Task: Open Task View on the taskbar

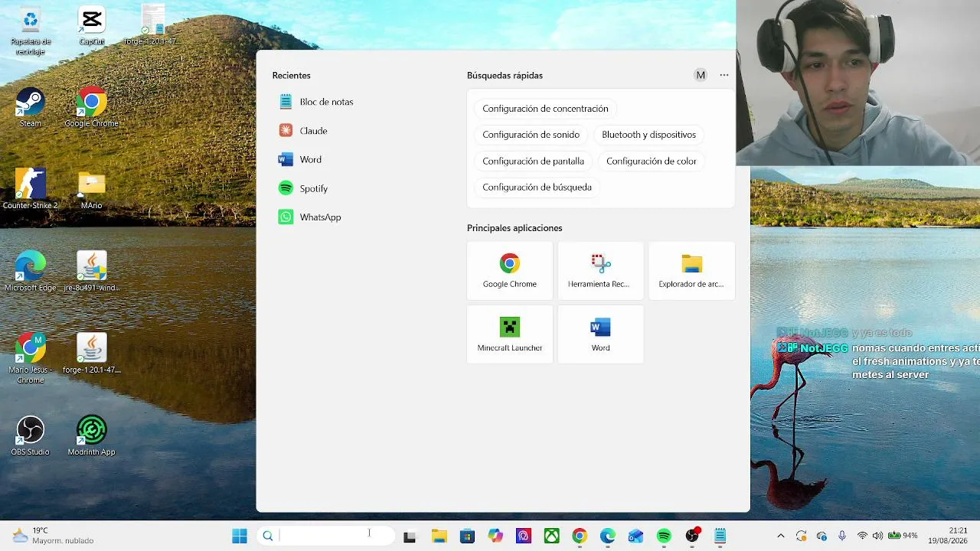Action: (x=410, y=536)
